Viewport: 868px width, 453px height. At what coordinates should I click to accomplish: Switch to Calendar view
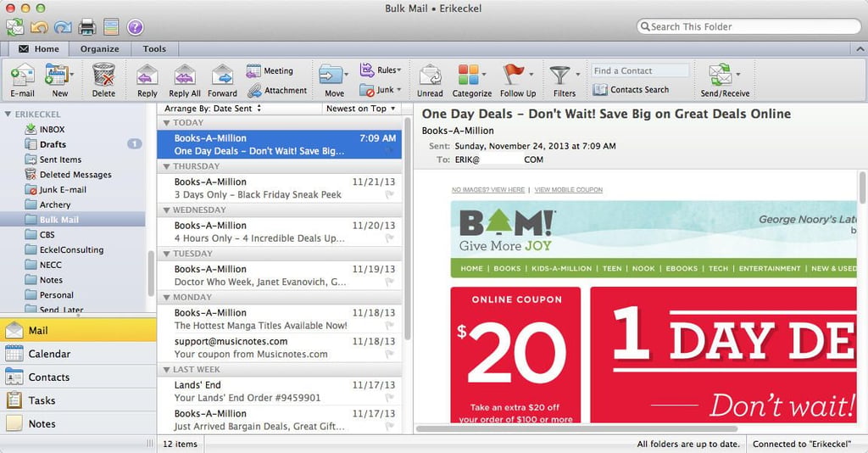[x=78, y=353]
